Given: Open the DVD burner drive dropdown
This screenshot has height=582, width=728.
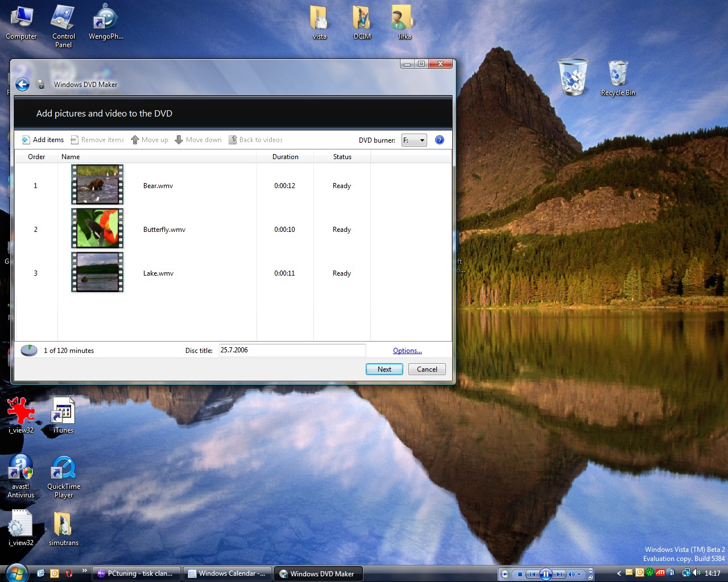Looking at the screenshot, I should (414, 140).
